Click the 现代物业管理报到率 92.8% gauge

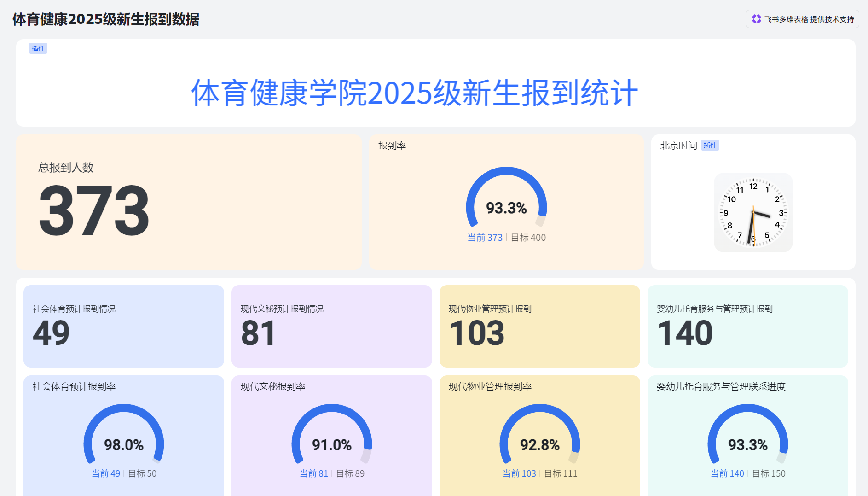click(x=539, y=436)
